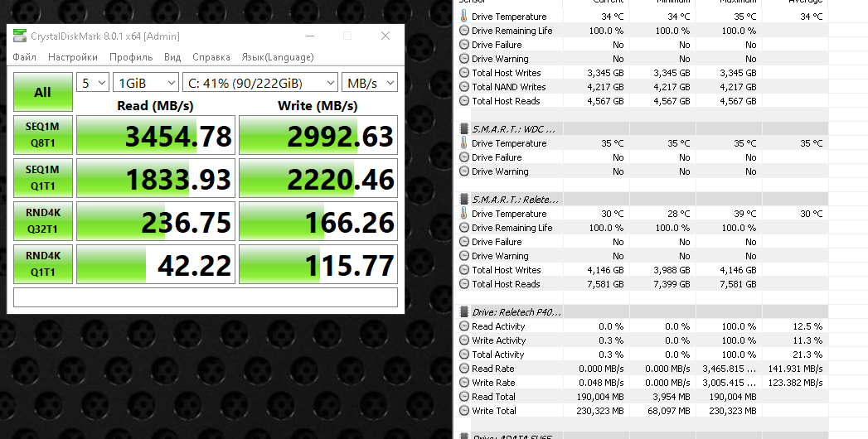This screenshot has height=439, width=868.
Task: Click the drive icon of S.M.A.R.T.: Relete group
Action: tap(464, 199)
